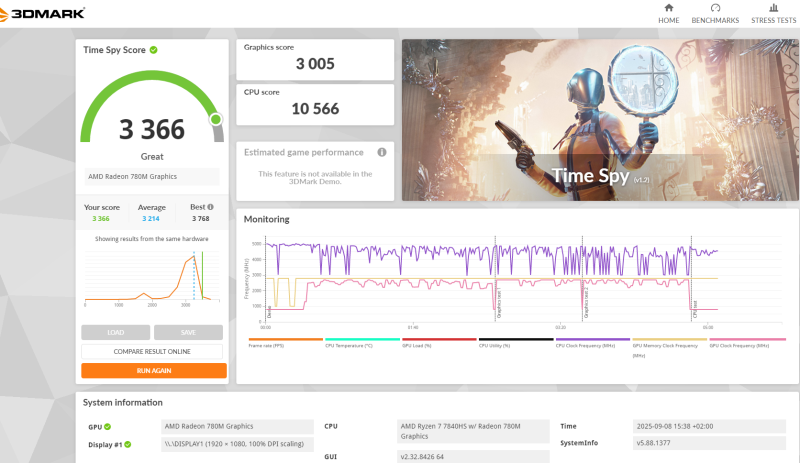Toggle the GPU Clock Frequency legend line
Viewport: 800px width, 463px height.
point(747,339)
